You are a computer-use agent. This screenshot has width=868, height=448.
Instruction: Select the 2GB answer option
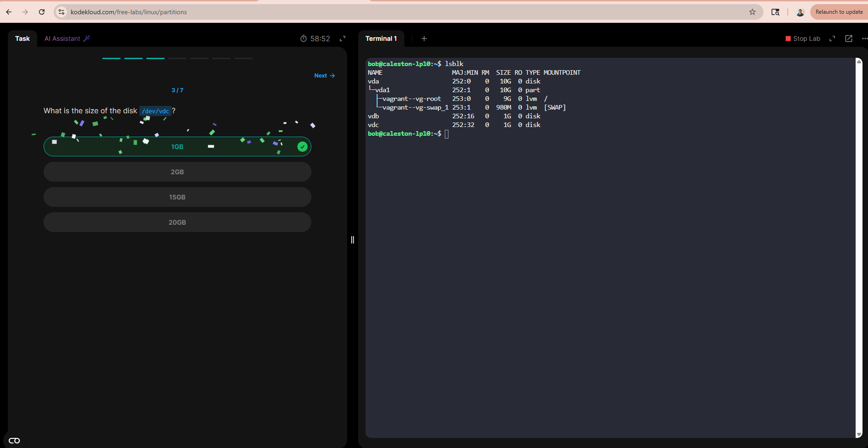click(x=177, y=172)
